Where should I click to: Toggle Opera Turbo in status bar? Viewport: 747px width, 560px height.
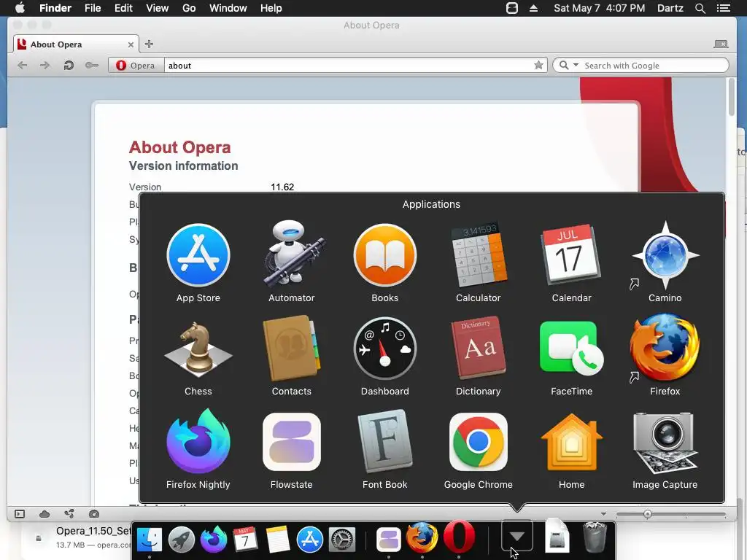tap(94, 514)
